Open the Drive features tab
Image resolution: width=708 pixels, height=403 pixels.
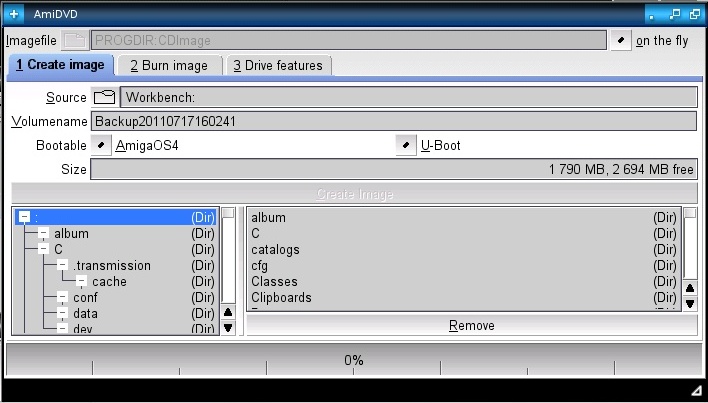[278, 66]
